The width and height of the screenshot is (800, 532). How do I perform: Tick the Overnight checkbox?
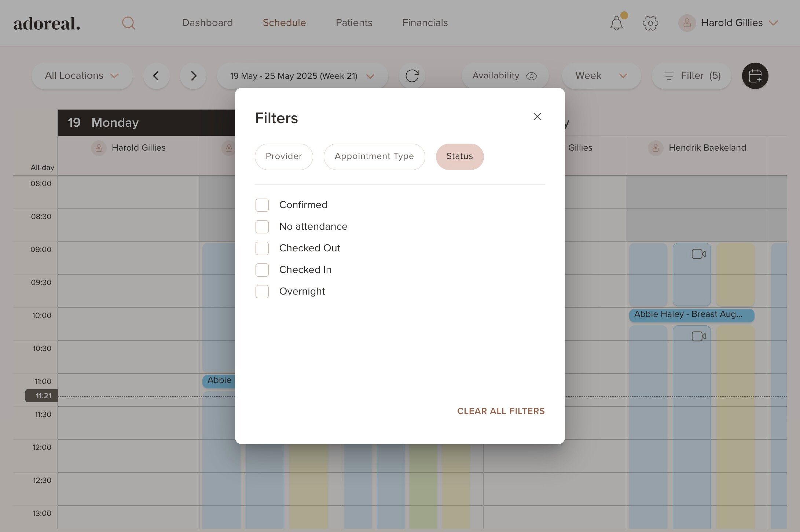point(262,292)
